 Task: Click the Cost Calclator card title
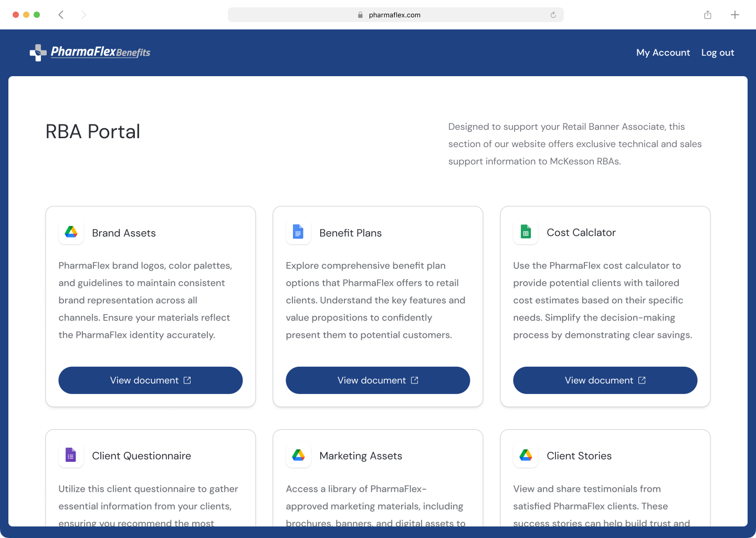click(x=581, y=233)
